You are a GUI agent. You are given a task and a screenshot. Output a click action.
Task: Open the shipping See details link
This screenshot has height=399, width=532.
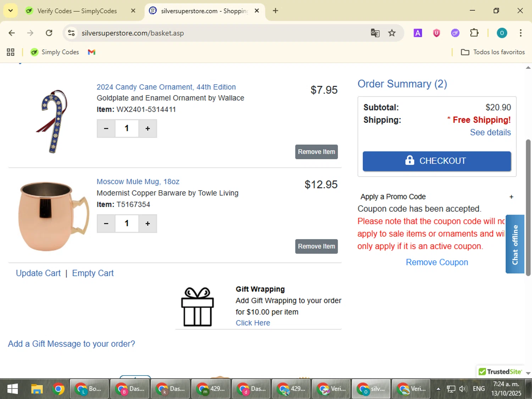point(490,132)
